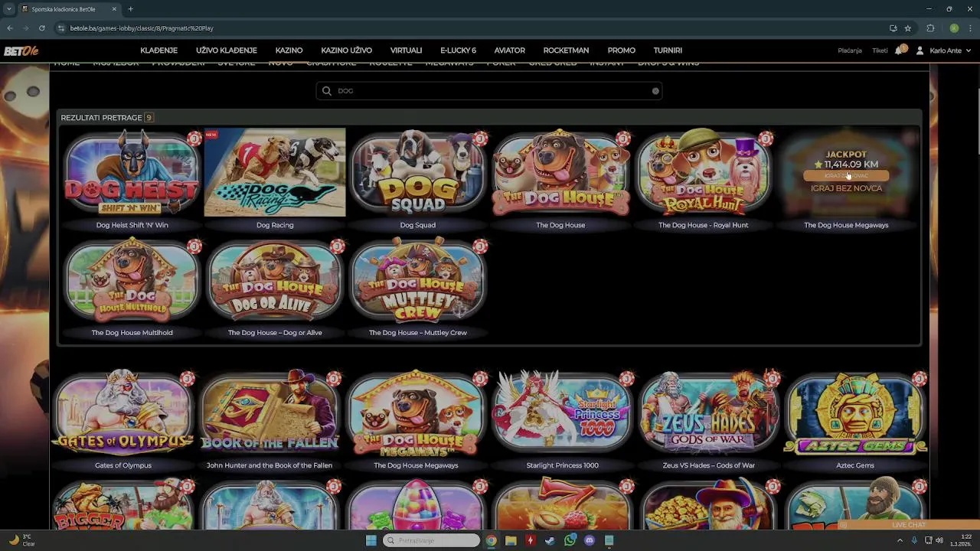Open E-LUCKY 6 menu item
The height and width of the screenshot is (551, 980).
click(x=458, y=51)
